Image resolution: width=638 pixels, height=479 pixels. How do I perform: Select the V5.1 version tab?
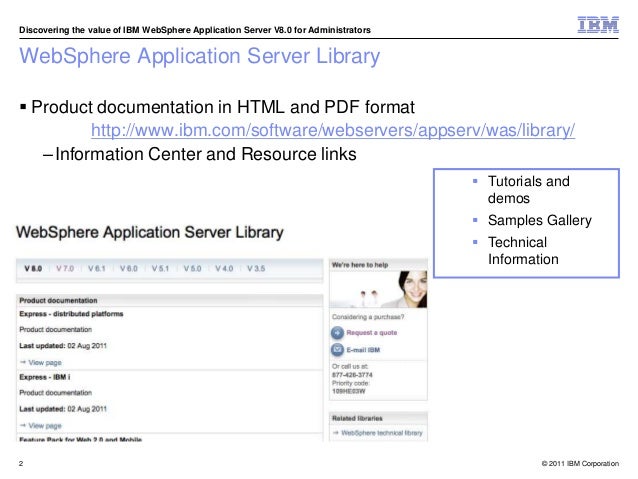click(160, 269)
